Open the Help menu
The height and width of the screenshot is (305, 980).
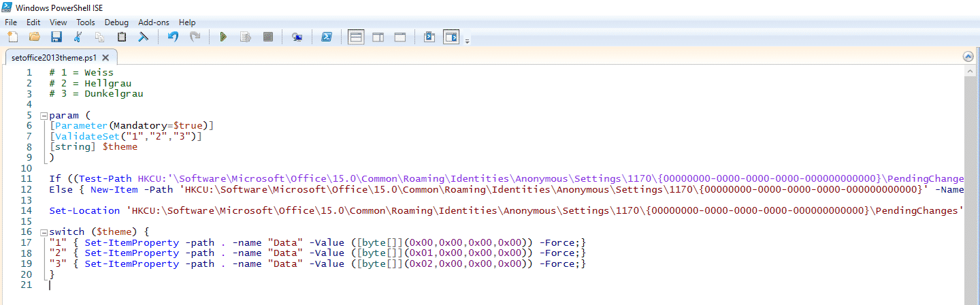(x=187, y=22)
